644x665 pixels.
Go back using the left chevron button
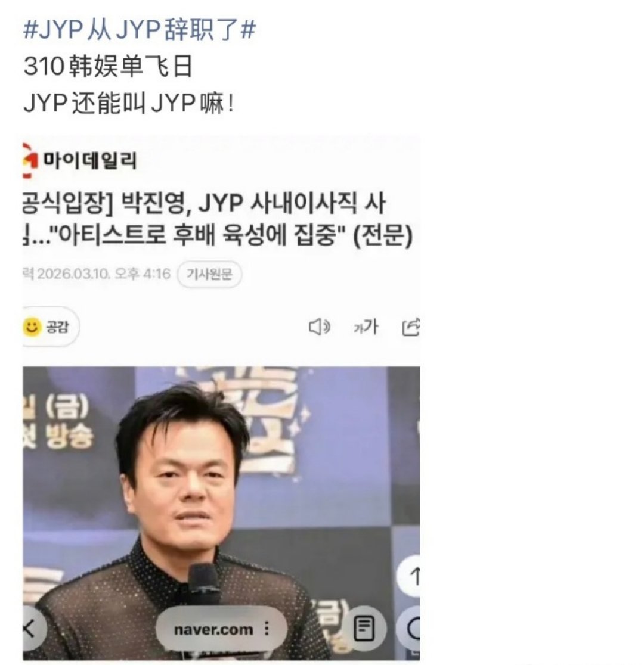[33, 629]
